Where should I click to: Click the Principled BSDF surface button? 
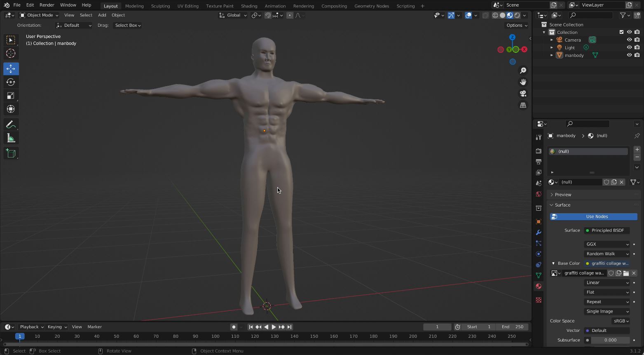[x=607, y=230]
